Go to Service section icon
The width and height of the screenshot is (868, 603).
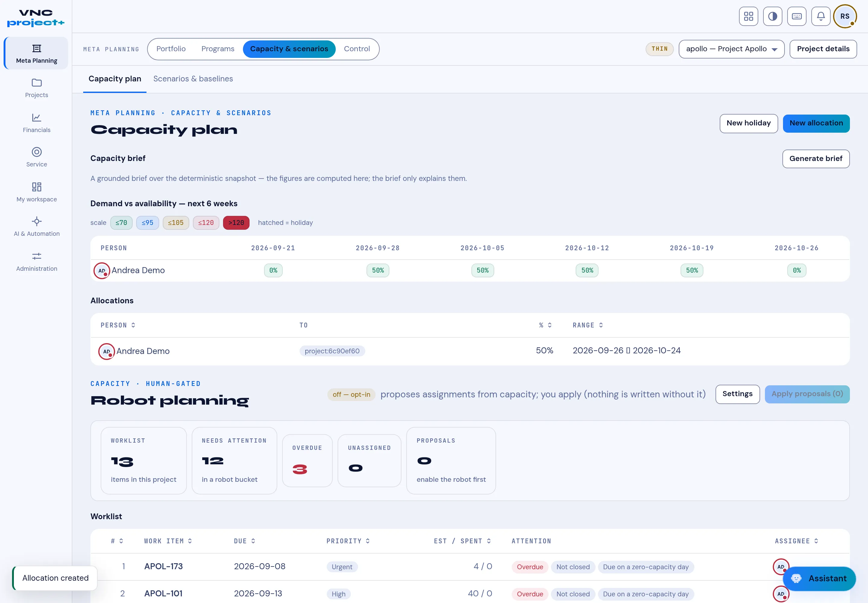click(37, 152)
